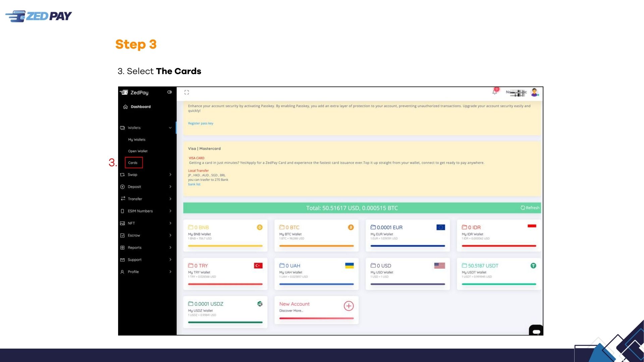Image resolution: width=644 pixels, height=362 pixels.
Task: Click the USDZ token icon
Action: 260,304
